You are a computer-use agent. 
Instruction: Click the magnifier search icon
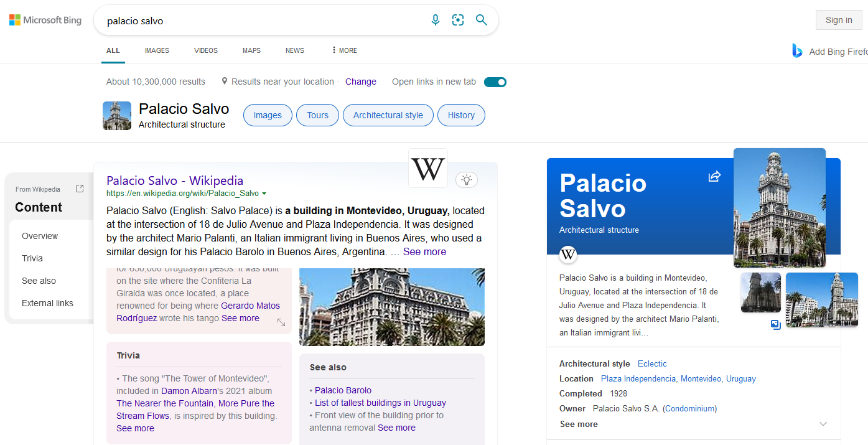coord(481,20)
